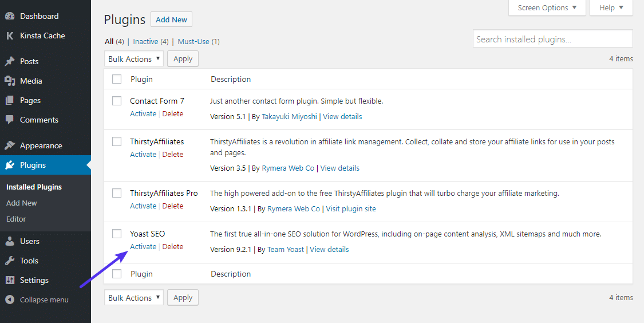Open Media library via its icon
This screenshot has width=644, height=323.
pos(10,81)
